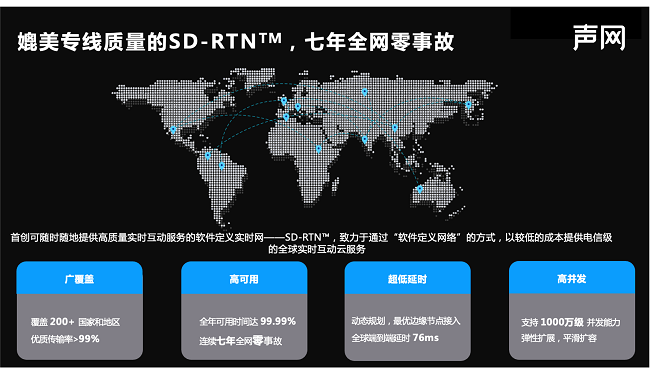The image size is (650, 368).
Task: Click the SD-RTN™ description paragraph
Action: pyautogui.click(x=312, y=243)
